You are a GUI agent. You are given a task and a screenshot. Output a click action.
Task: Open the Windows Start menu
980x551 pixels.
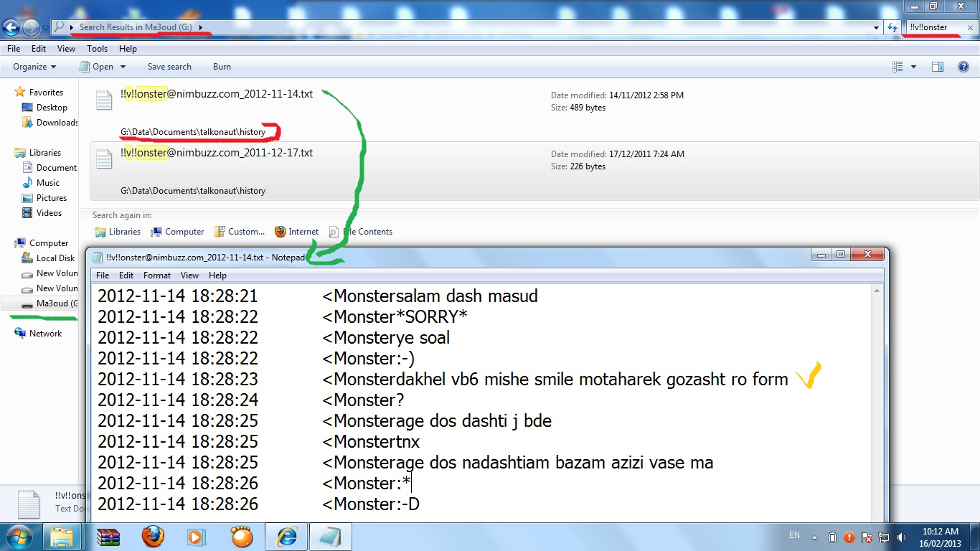click(18, 536)
